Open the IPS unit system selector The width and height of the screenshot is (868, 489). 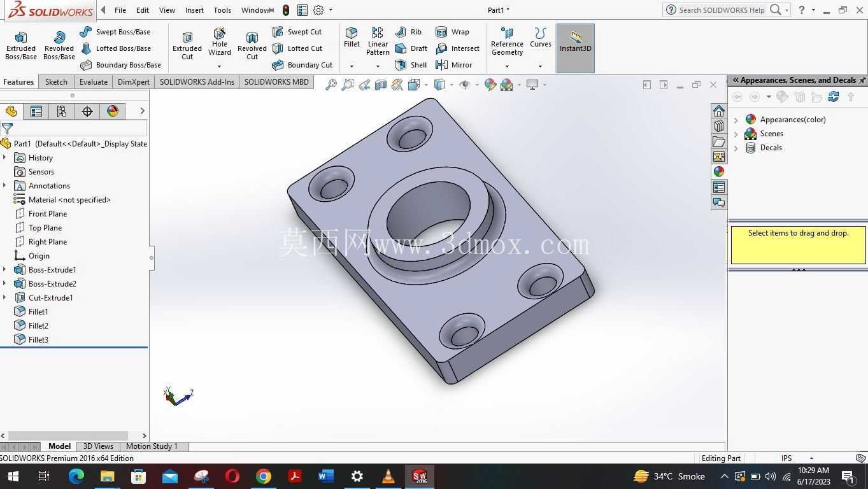[787, 458]
